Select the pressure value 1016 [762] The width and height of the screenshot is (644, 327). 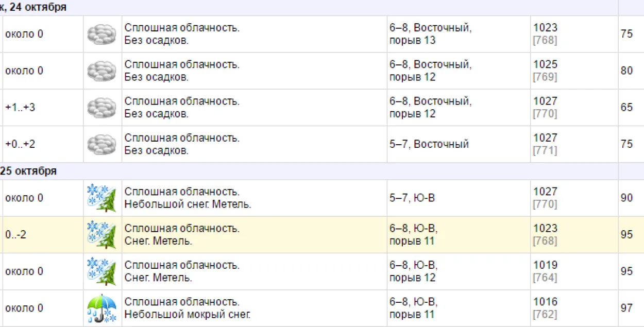pos(546,308)
